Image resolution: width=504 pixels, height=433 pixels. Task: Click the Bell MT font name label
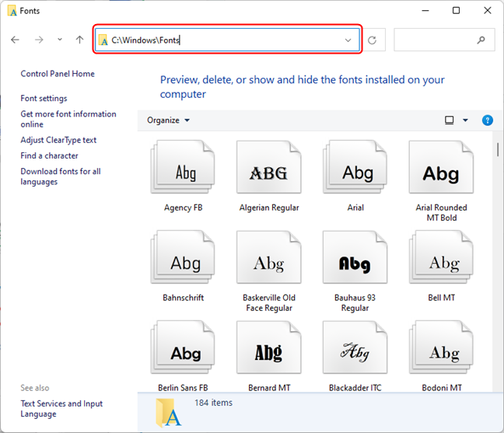tap(441, 298)
